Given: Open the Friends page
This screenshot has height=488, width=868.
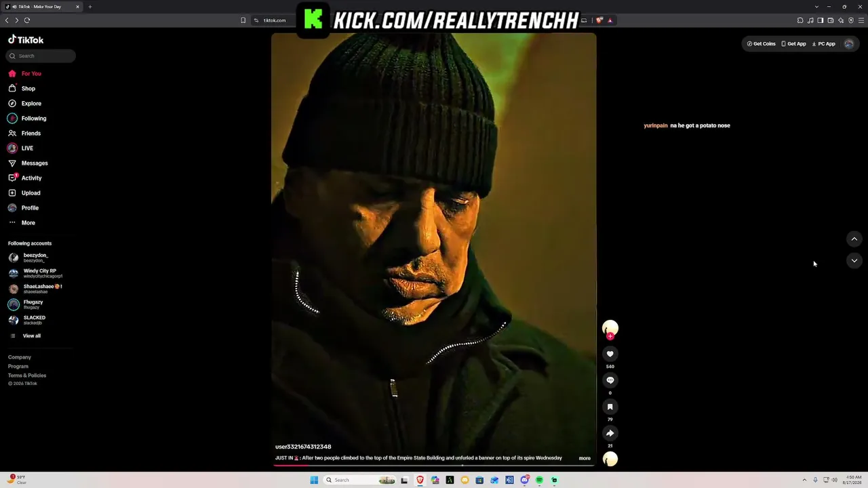Looking at the screenshot, I should 25,133.
